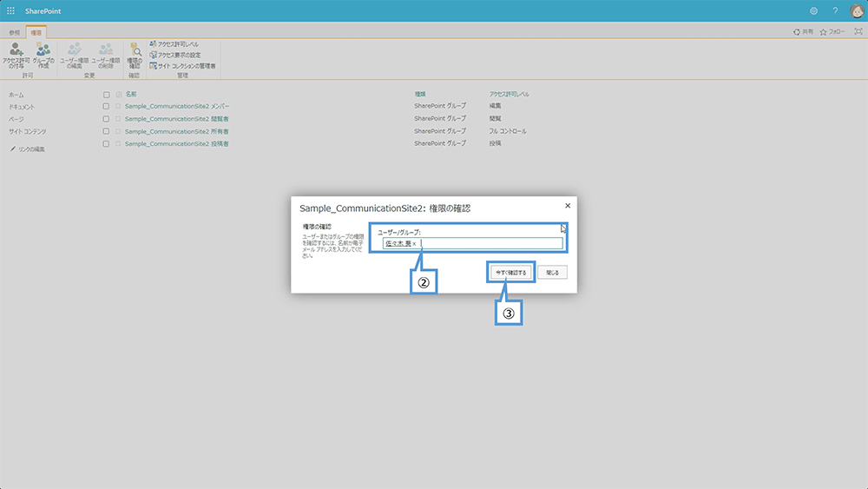Close the 権限の確認 dialog with X
This screenshot has width=868, height=489.
[x=568, y=206]
